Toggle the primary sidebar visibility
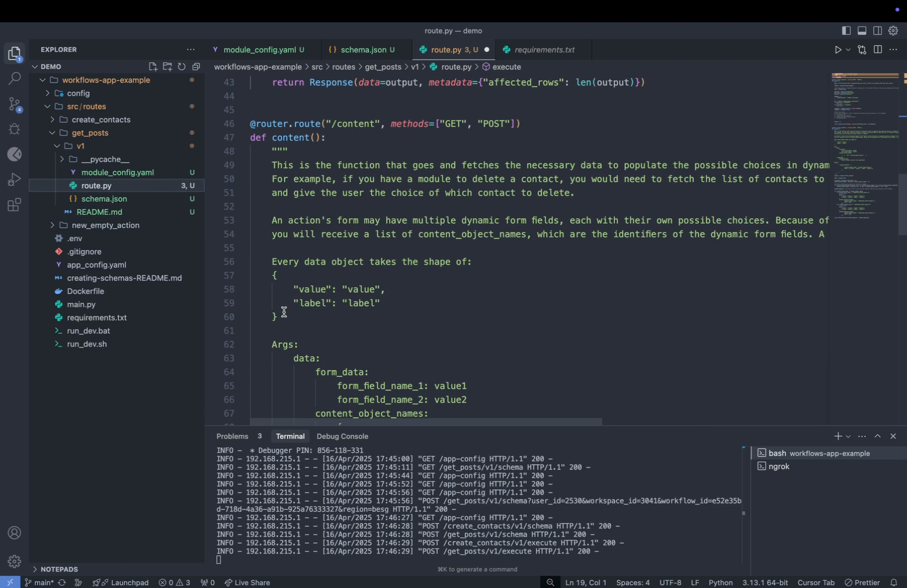This screenshot has height=588, width=907. click(846, 31)
